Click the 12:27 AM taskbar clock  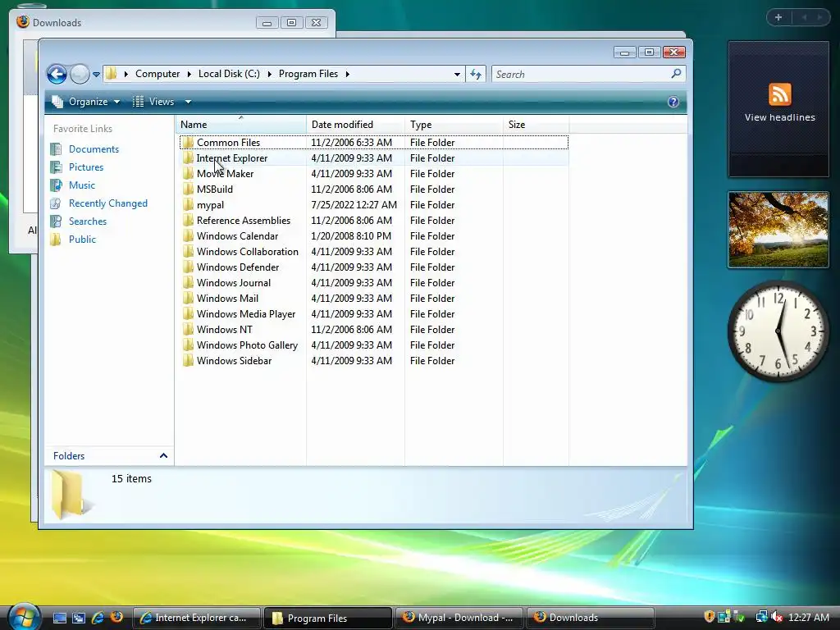tap(809, 617)
